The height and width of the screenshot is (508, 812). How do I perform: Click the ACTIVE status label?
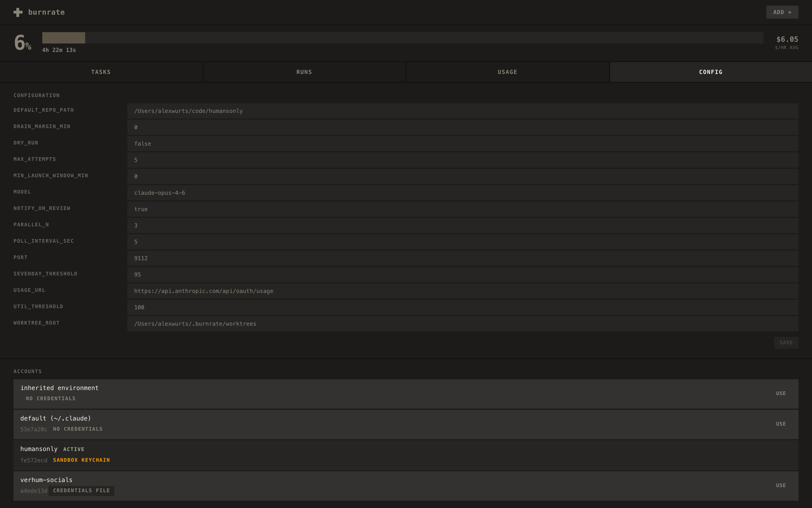74,449
